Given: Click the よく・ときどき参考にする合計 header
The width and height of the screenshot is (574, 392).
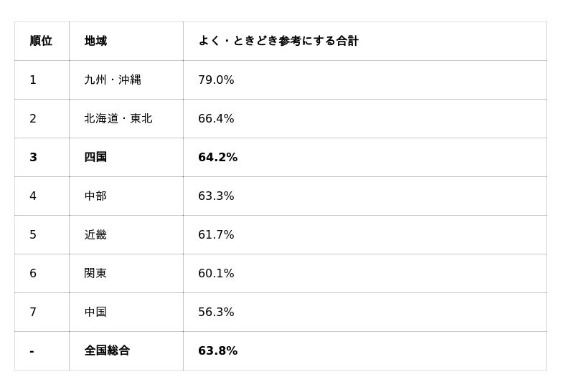Looking at the screenshot, I should point(278,42).
